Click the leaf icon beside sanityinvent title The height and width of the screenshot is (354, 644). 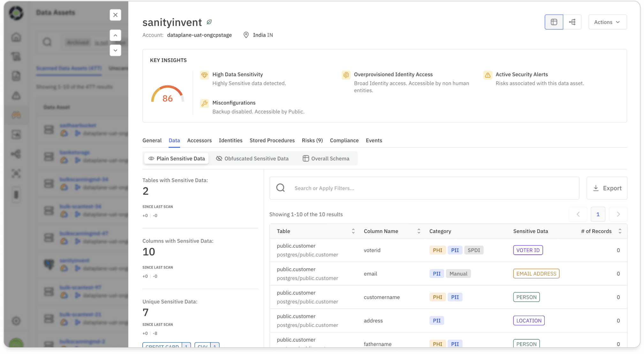(x=209, y=22)
